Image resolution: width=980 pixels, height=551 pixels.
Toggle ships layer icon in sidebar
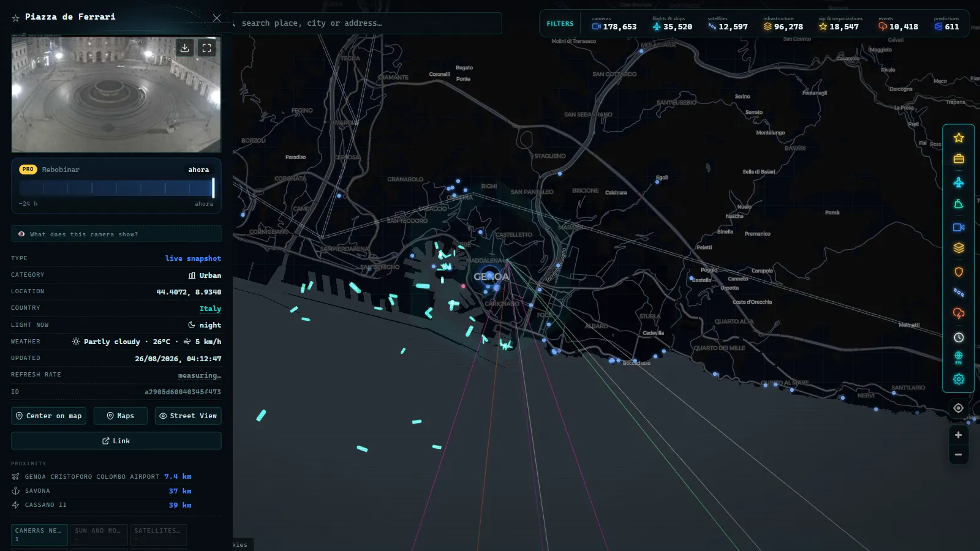pyautogui.click(x=959, y=204)
